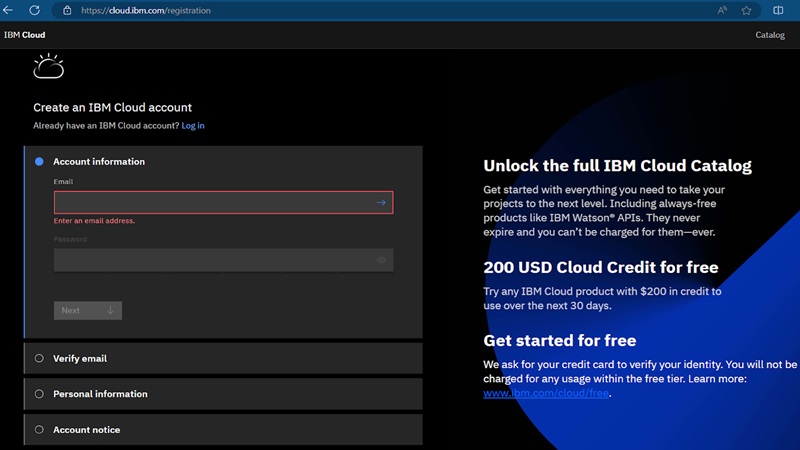This screenshot has width=800, height=450.
Task: Open Read aloud from address bar
Action: pyautogui.click(x=722, y=10)
